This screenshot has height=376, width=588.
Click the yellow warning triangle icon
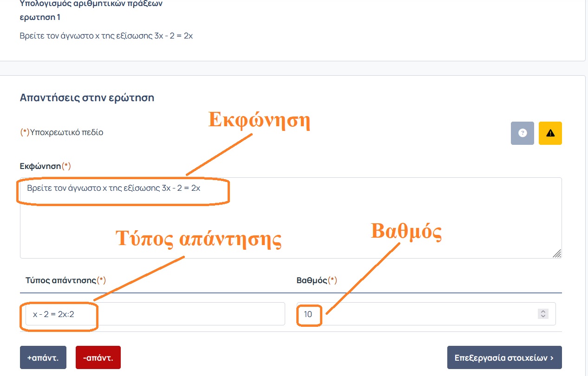[x=550, y=133]
